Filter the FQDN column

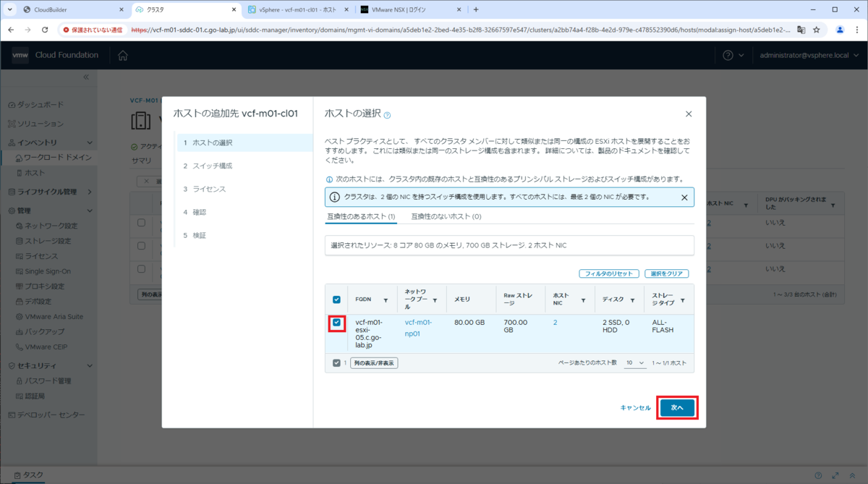[x=386, y=300]
